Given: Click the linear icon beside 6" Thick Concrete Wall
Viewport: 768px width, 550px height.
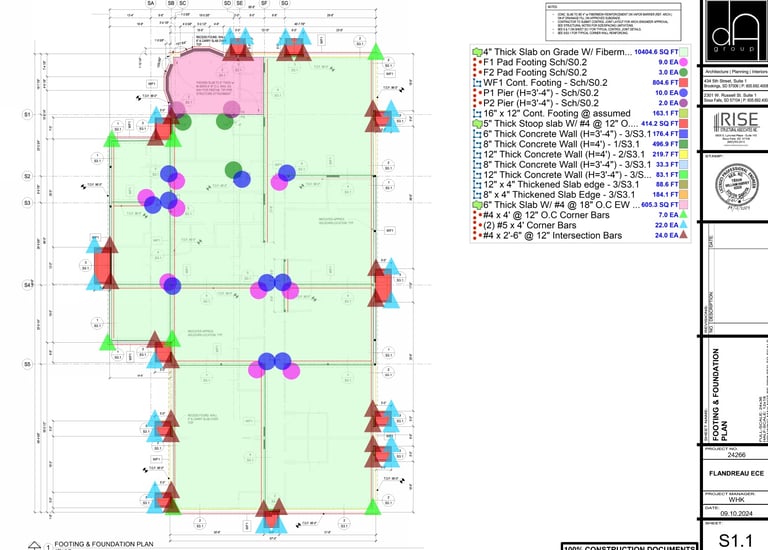Looking at the screenshot, I should click(477, 134).
